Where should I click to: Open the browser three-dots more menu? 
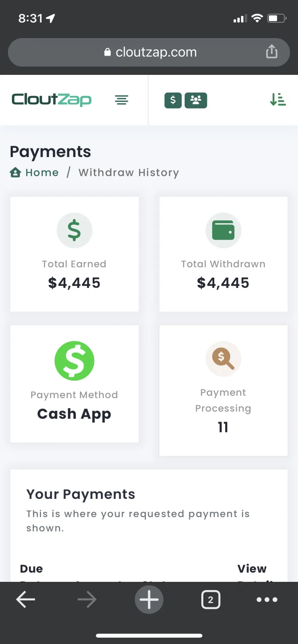click(267, 599)
